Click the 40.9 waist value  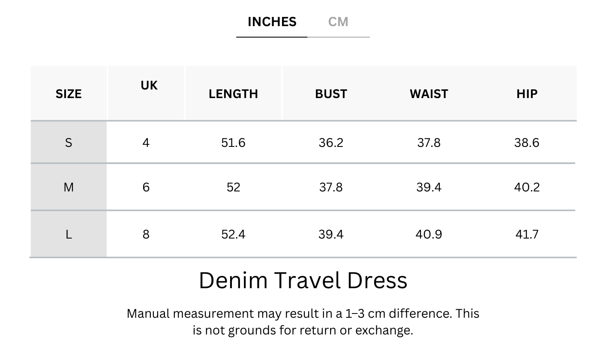[x=429, y=234]
